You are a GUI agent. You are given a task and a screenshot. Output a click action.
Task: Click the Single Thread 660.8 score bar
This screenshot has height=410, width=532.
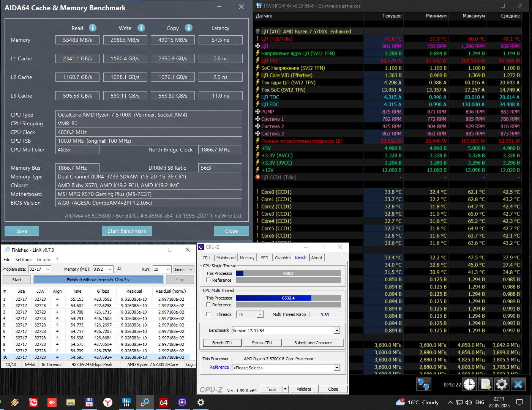pos(288,273)
